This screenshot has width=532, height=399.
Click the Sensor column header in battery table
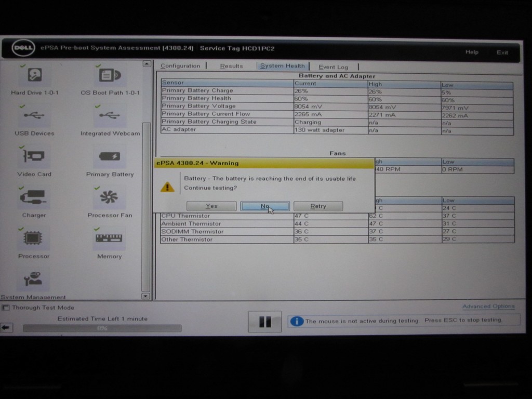[228, 83]
